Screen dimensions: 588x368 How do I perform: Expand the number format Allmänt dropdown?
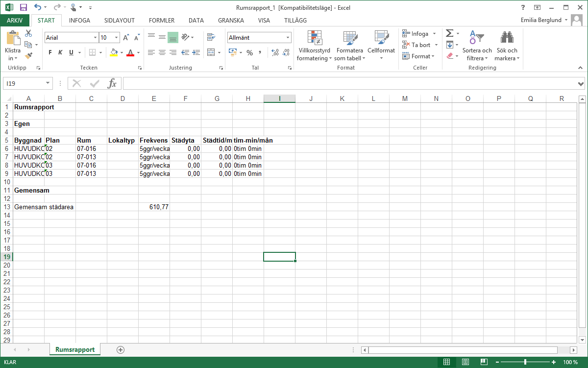(288, 38)
